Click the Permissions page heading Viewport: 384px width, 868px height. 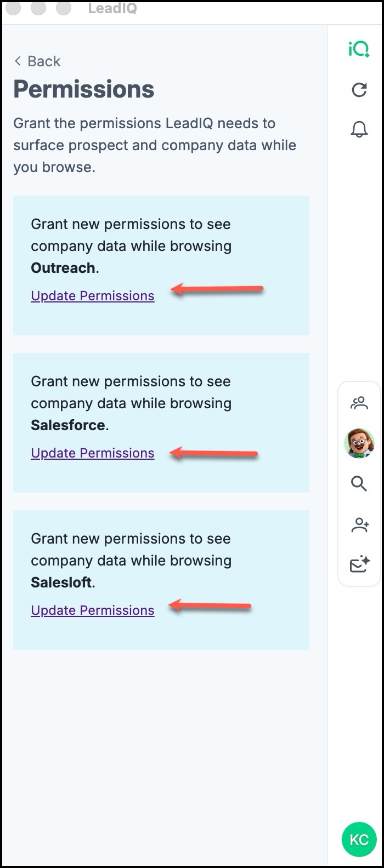(84, 89)
